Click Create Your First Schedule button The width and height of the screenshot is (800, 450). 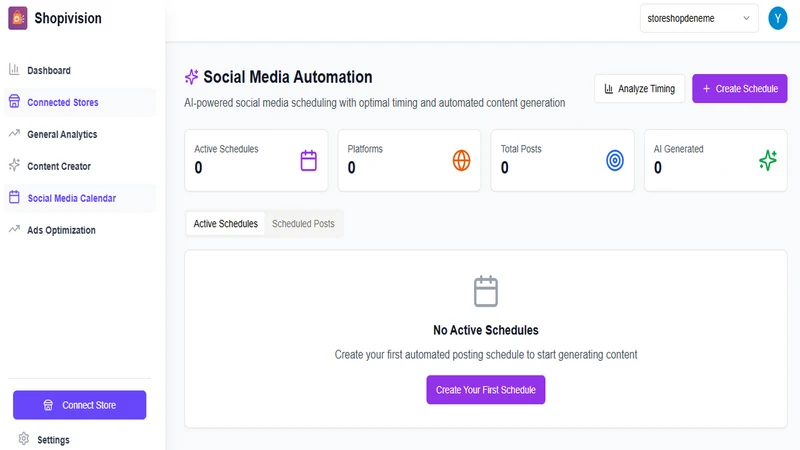[486, 390]
